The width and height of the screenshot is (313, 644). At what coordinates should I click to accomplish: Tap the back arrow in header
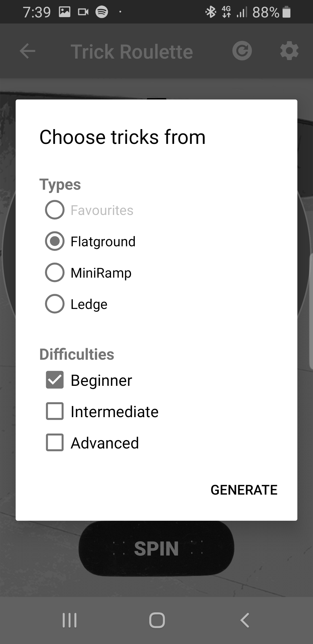click(28, 51)
